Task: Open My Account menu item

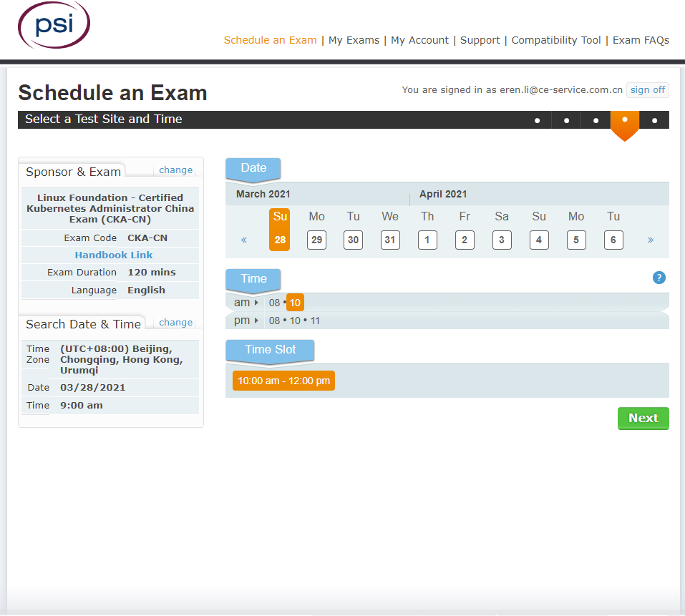Action: [419, 40]
